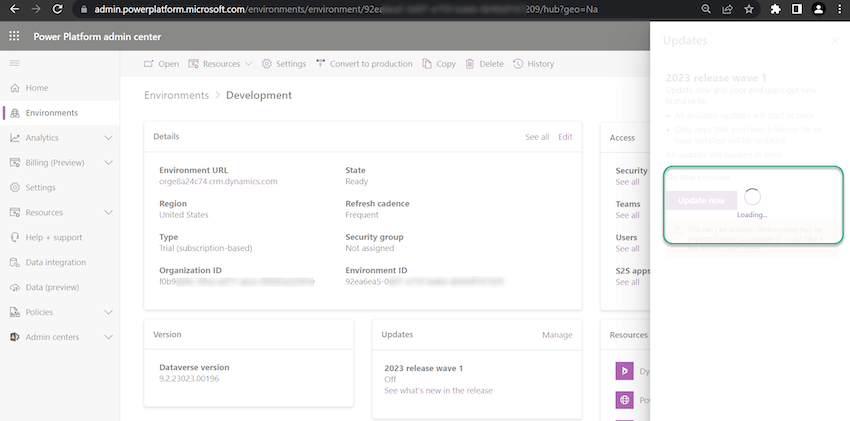Click the Policies icon

point(15,312)
